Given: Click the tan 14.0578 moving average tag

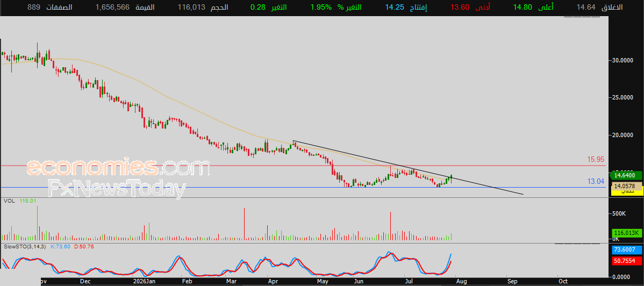Looking at the screenshot, I should point(626,186).
